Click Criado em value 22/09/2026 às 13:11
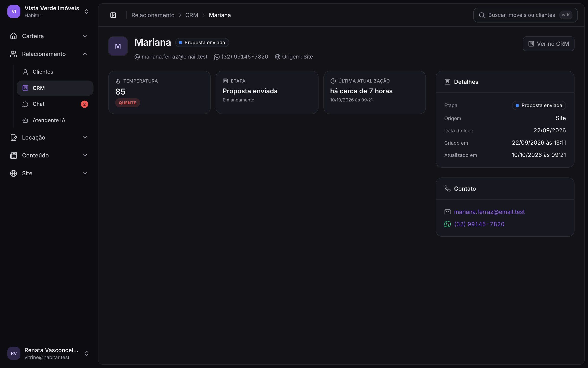 [539, 143]
